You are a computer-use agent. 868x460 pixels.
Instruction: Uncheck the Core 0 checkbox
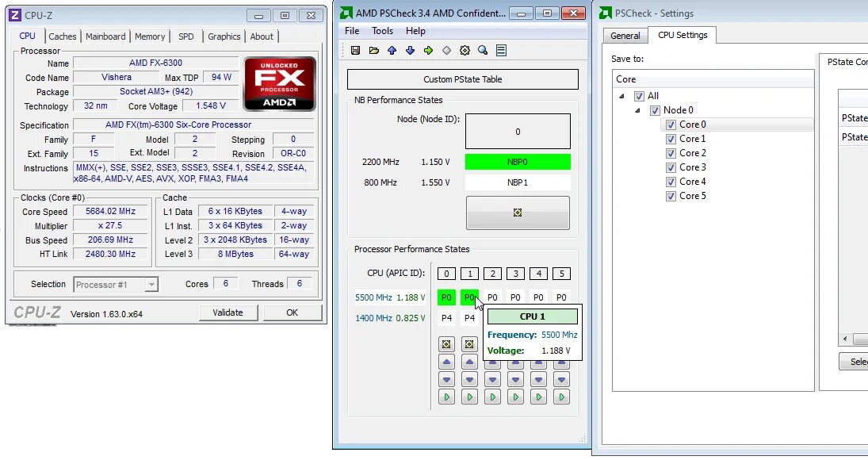[x=671, y=125]
